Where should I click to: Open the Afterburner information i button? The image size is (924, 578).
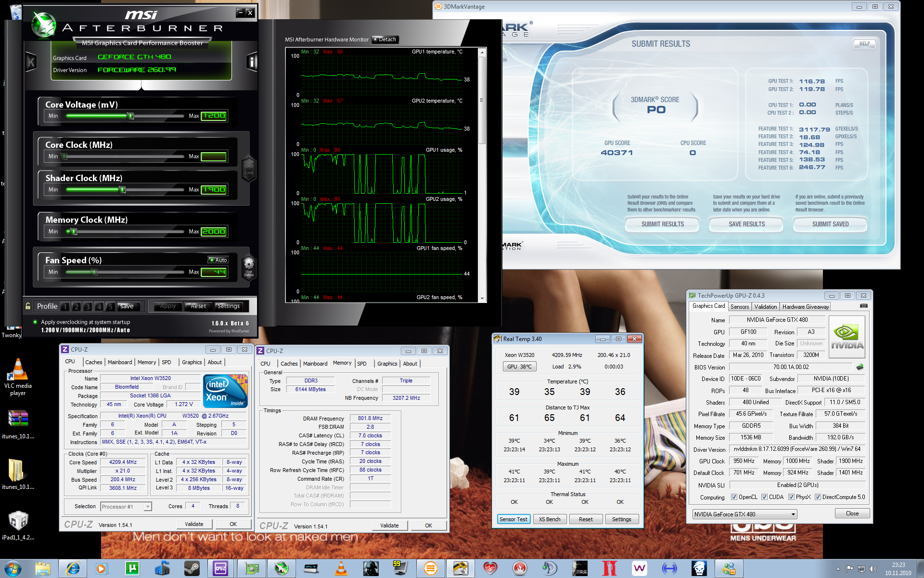click(x=252, y=62)
